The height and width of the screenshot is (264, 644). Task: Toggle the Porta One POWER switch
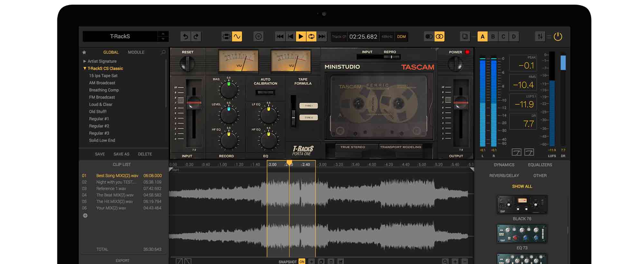455,64
